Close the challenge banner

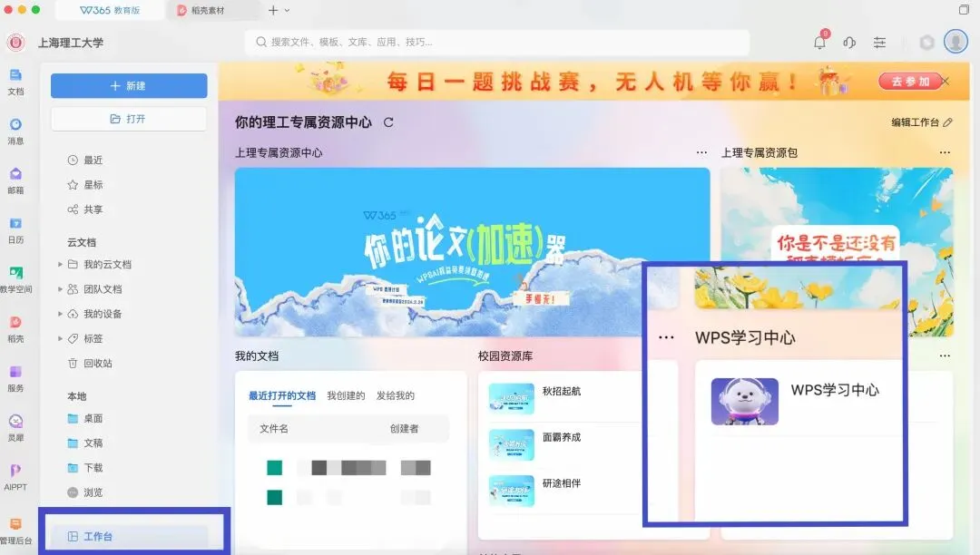coord(945,81)
